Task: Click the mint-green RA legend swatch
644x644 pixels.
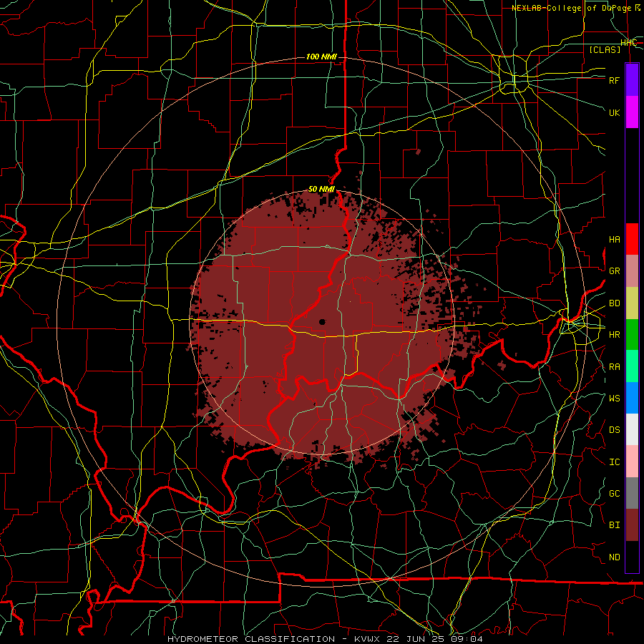Action: [632, 366]
